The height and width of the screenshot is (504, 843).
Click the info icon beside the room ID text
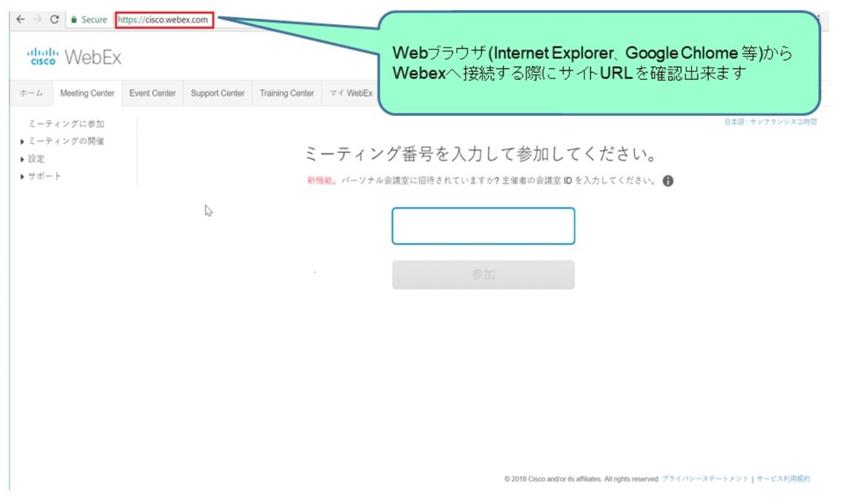668,181
